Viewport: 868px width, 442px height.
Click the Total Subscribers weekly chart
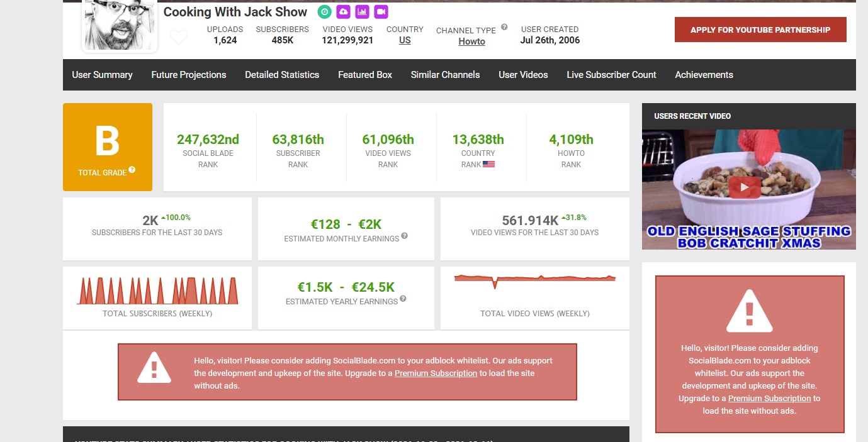(157, 291)
